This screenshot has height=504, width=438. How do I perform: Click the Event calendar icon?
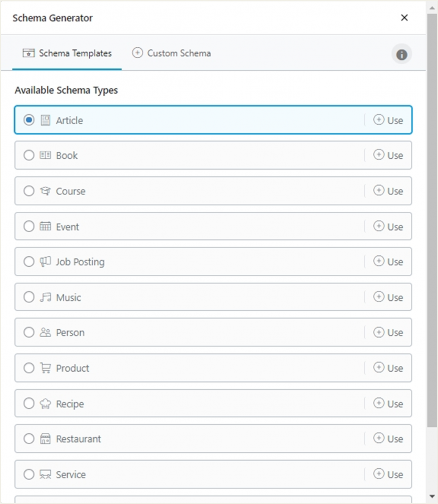pos(45,226)
